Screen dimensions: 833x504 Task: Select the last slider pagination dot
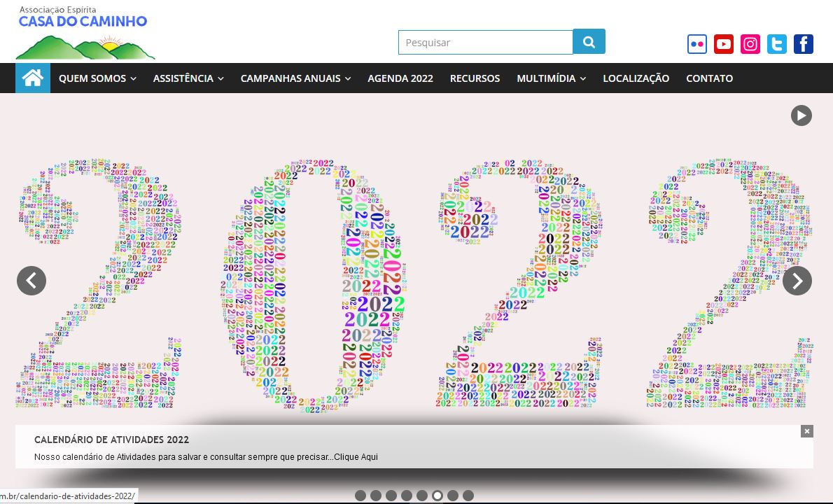pos(468,496)
